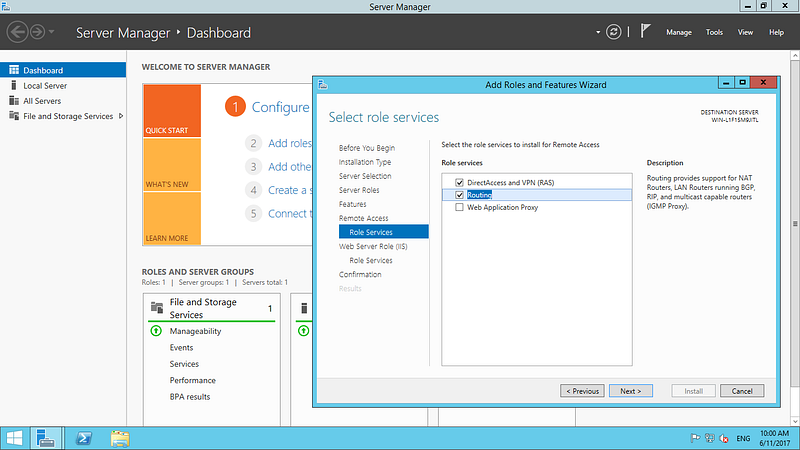The image size is (800, 450).
Task: Uncheck DirectAccess and VPN (RAS) checkbox
Action: pyautogui.click(x=459, y=183)
